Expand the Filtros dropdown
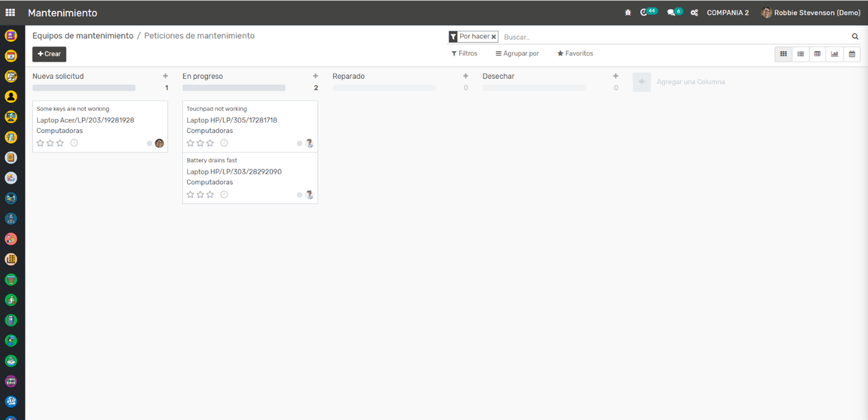This screenshot has height=420, width=868. [464, 54]
